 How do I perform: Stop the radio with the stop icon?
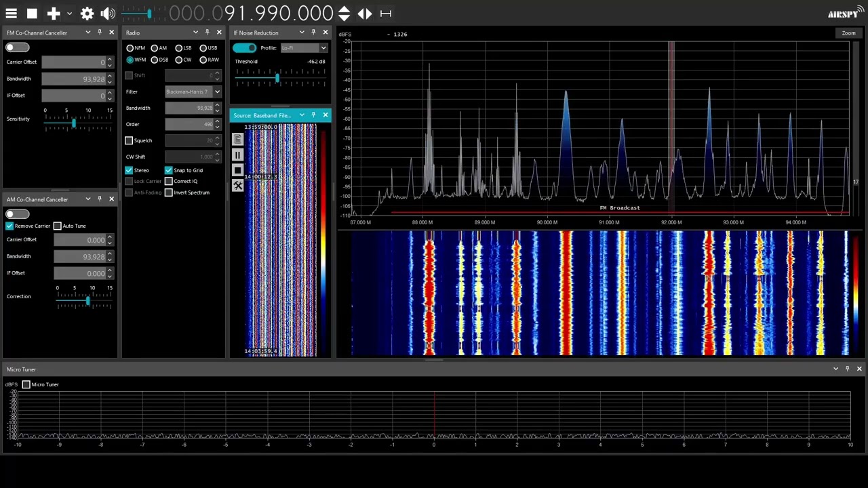coord(32,14)
